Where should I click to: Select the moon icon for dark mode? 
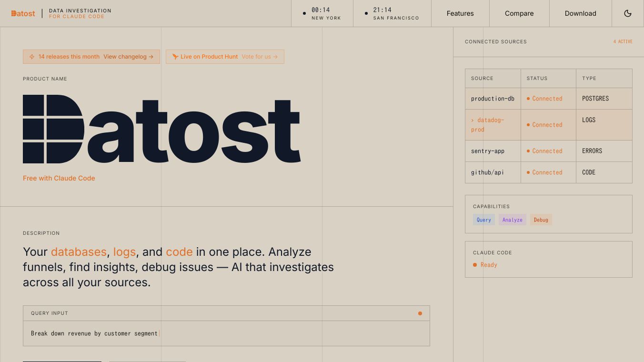tap(628, 13)
